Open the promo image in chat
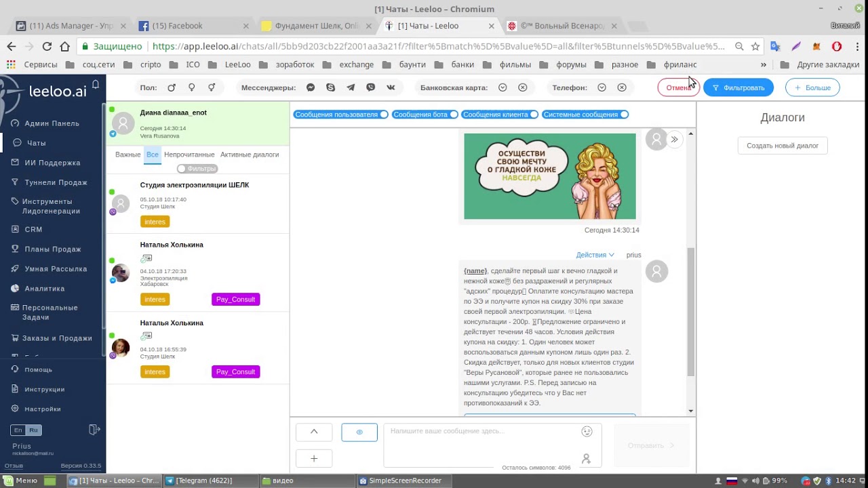Image resolution: width=868 pixels, height=488 pixels. pyautogui.click(x=550, y=176)
